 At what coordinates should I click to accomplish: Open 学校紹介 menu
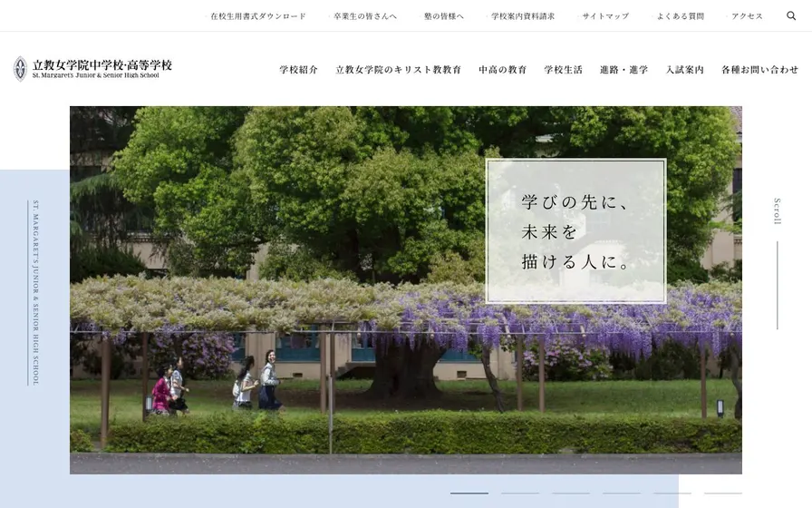(299, 70)
